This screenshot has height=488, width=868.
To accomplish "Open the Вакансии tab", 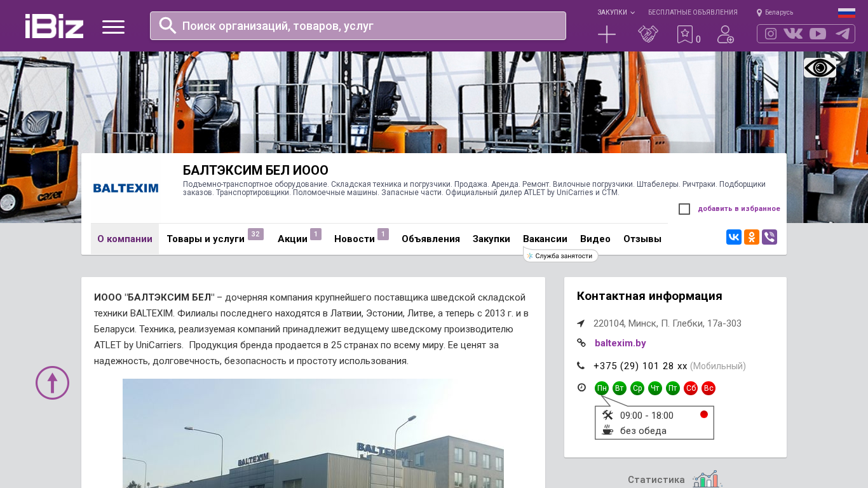I will [545, 239].
